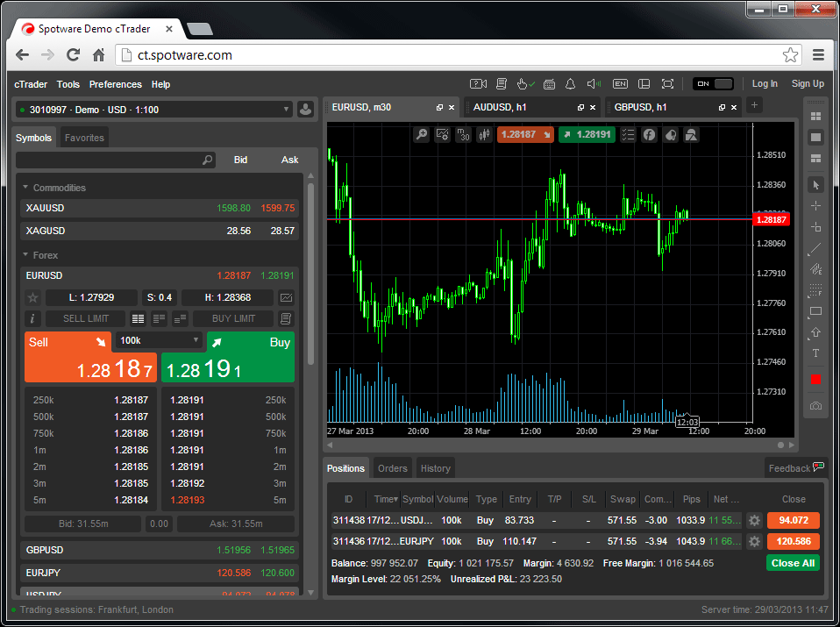840x627 pixels.
Task: Select standard depth of market view icon
Action: pyautogui.click(x=139, y=319)
